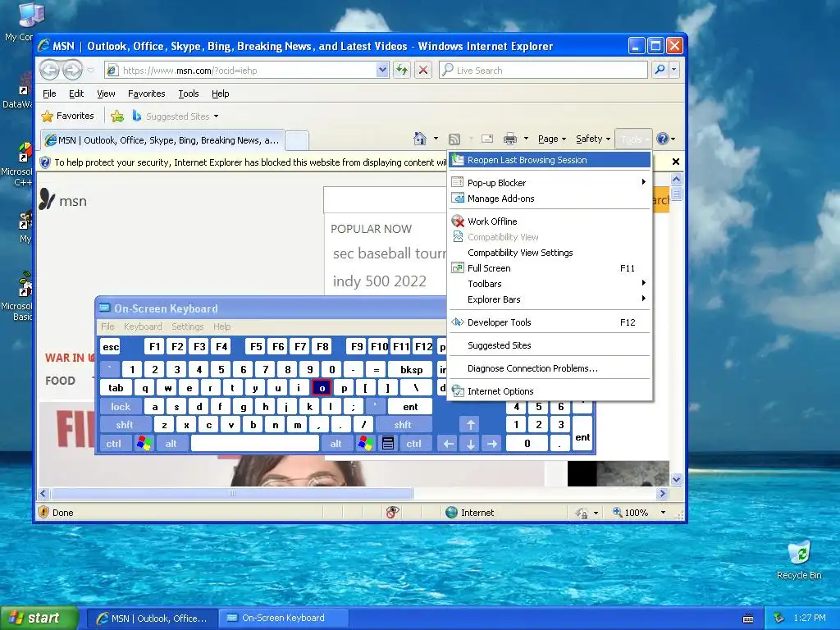This screenshot has height=630, width=840.
Task: Open the zoom level dropdown arrow
Action: point(663,513)
